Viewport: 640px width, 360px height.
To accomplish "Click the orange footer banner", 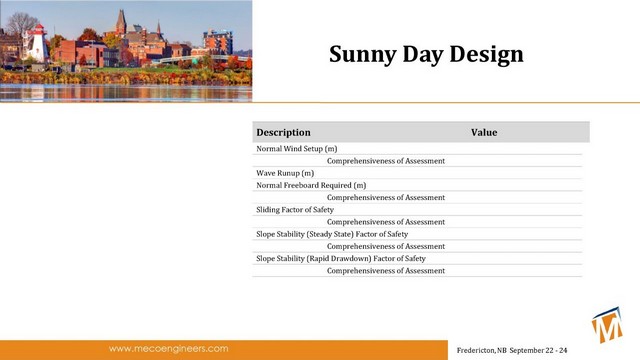I will (x=224, y=350).
